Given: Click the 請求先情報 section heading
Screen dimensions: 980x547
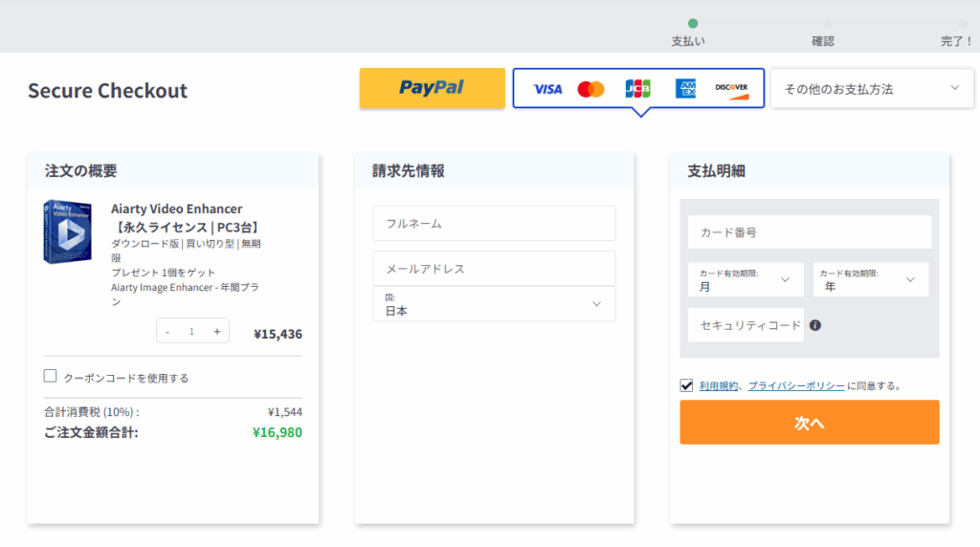Looking at the screenshot, I should (408, 170).
